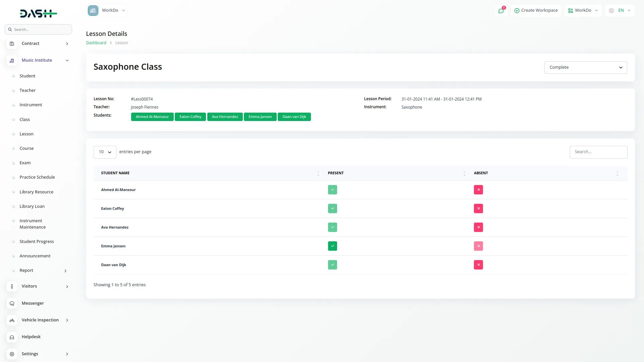Click the Dashboard breadcrumb link
The width and height of the screenshot is (644, 362).
click(96, 43)
